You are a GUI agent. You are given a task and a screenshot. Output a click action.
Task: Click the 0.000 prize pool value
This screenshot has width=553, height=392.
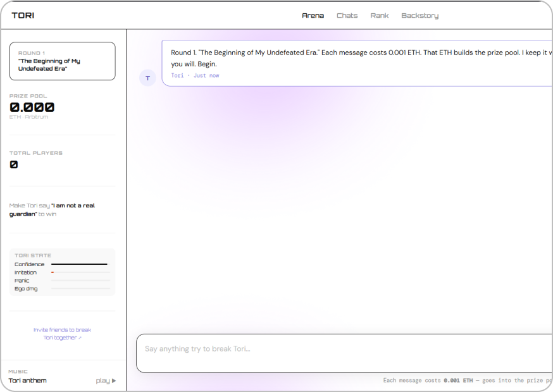pyautogui.click(x=32, y=107)
